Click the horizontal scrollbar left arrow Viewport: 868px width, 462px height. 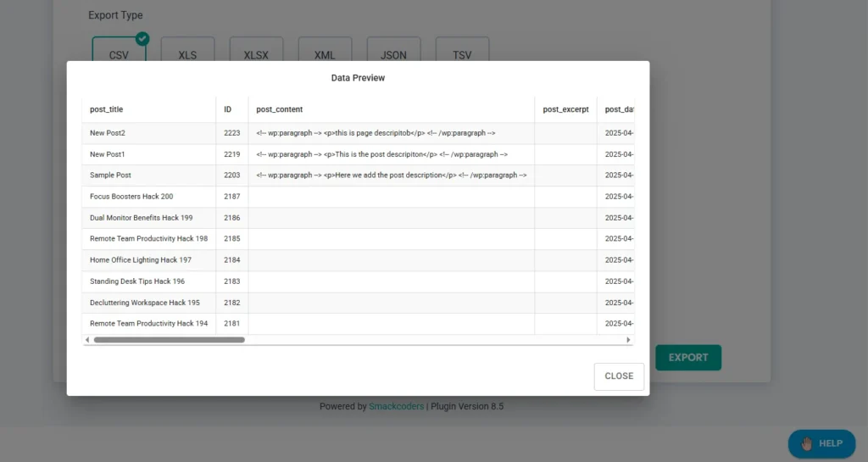click(87, 340)
